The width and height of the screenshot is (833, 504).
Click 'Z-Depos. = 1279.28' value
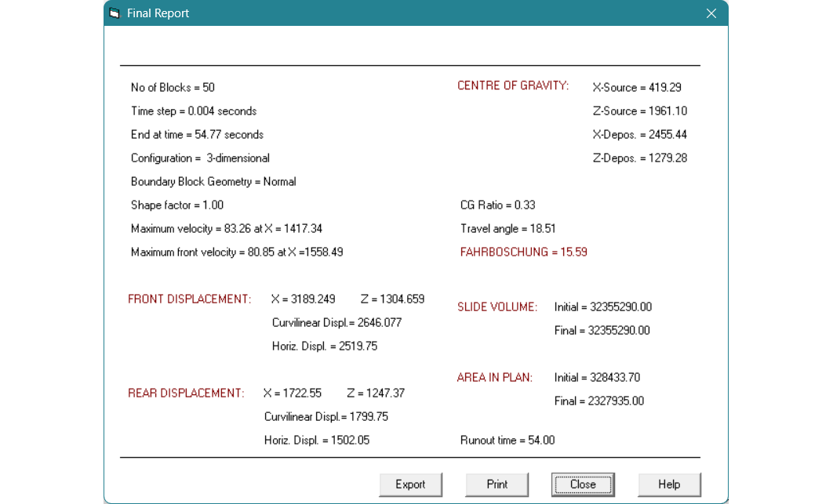click(639, 158)
